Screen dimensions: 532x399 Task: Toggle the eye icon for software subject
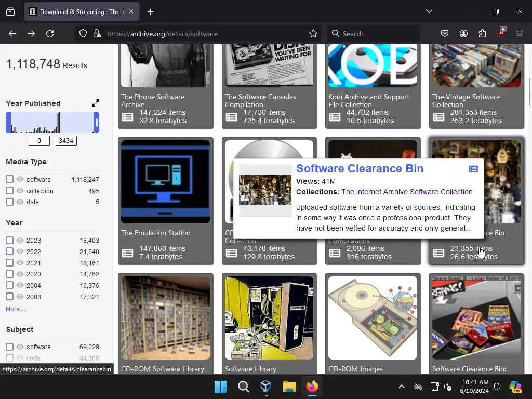pos(20,347)
